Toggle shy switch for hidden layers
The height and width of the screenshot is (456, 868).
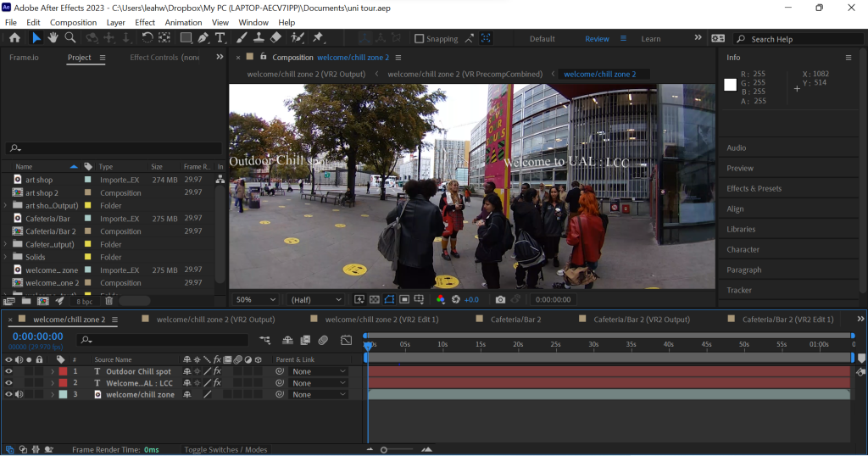click(287, 340)
